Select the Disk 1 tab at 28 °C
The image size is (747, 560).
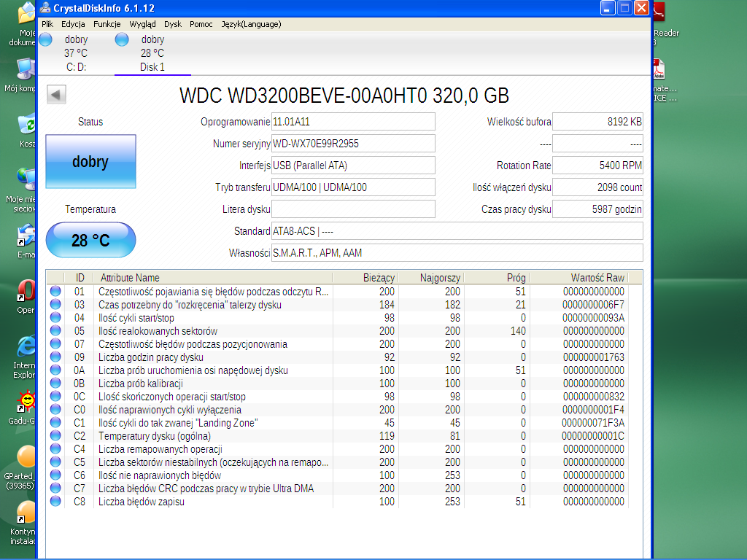pos(152,52)
